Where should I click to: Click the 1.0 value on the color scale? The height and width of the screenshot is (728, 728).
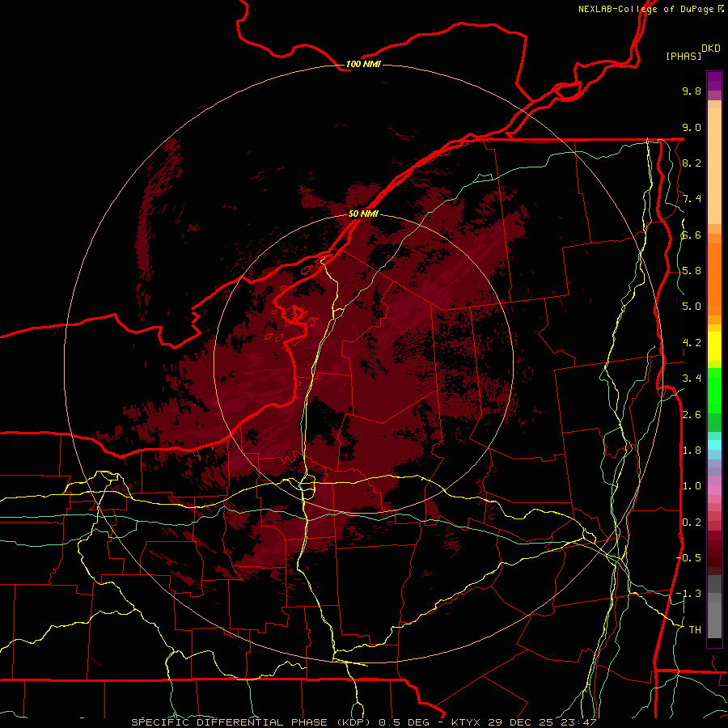coord(692,486)
